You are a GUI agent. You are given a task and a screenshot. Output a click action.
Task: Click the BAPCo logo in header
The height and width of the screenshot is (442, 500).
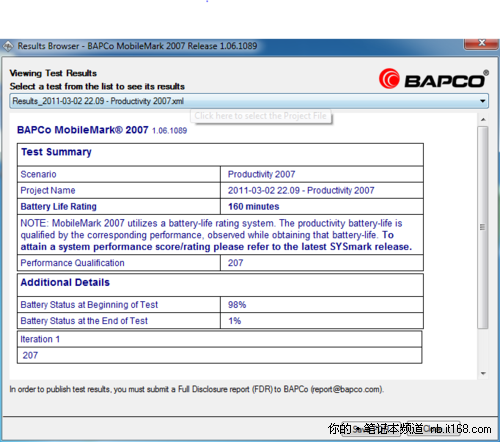tap(434, 79)
